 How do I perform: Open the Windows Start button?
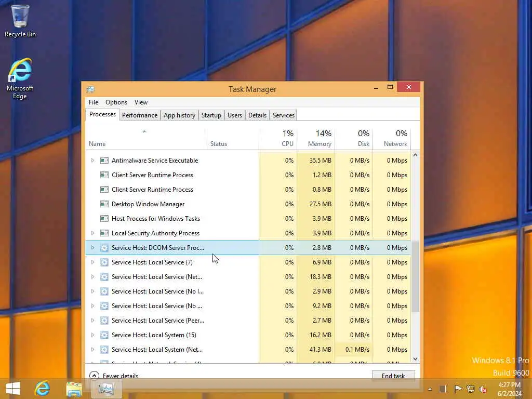click(13, 389)
